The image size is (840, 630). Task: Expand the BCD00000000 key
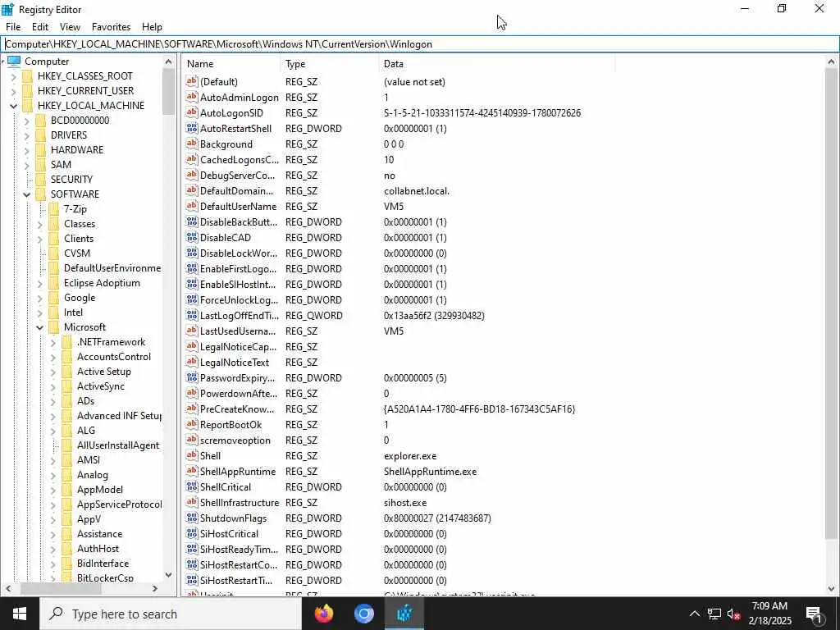(x=27, y=121)
